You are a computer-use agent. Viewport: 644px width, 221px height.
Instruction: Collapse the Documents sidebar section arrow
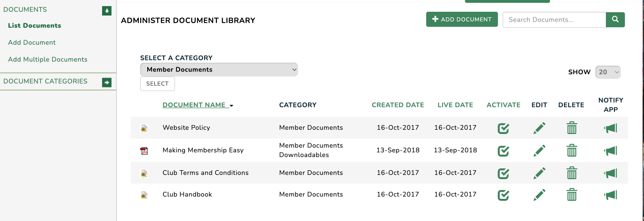[107, 10]
